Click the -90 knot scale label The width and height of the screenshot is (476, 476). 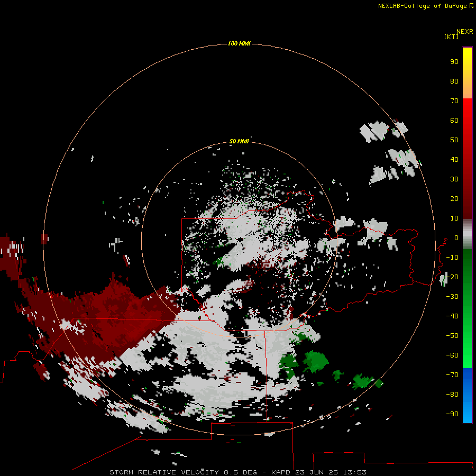[452, 414]
